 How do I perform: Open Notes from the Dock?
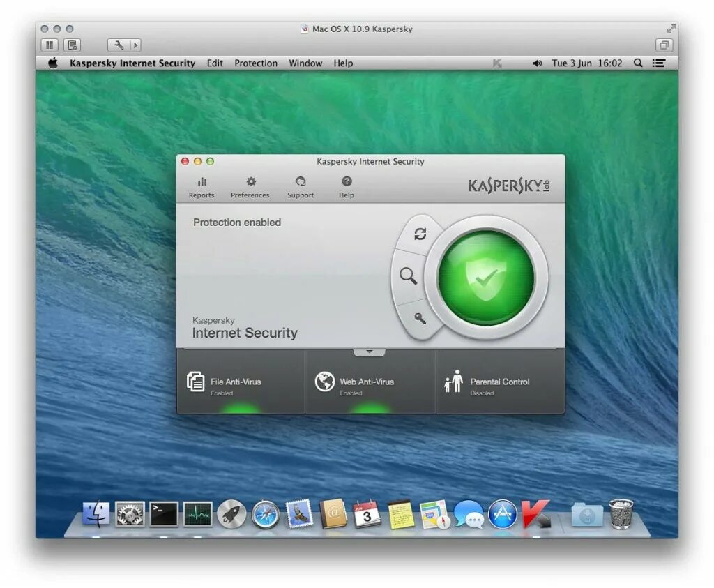tap(401, 515)
